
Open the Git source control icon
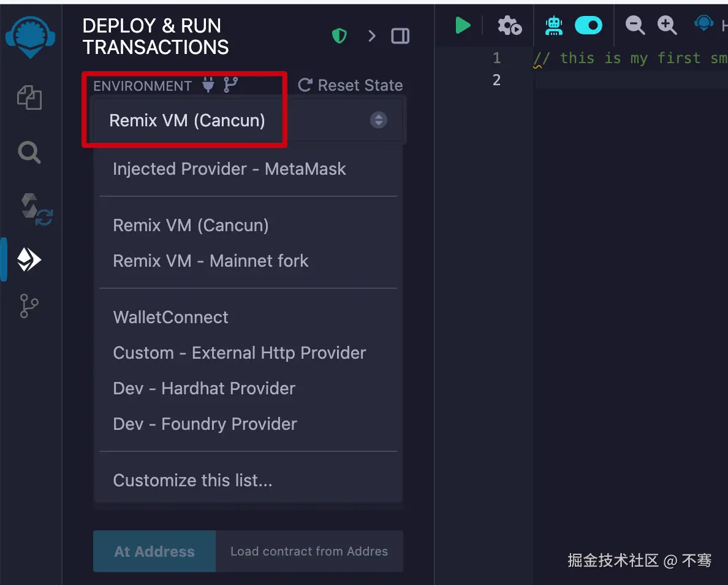click(29, 306)
